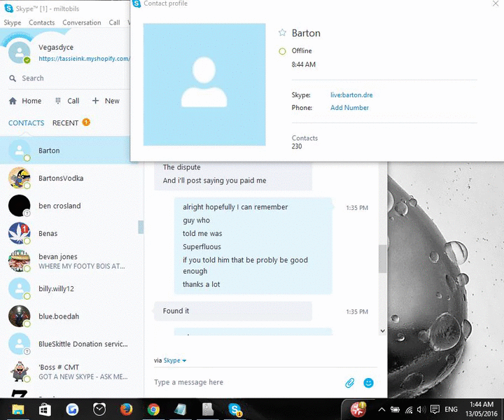
Task: Click the ENG language indicator
Action: coord(451,409)
